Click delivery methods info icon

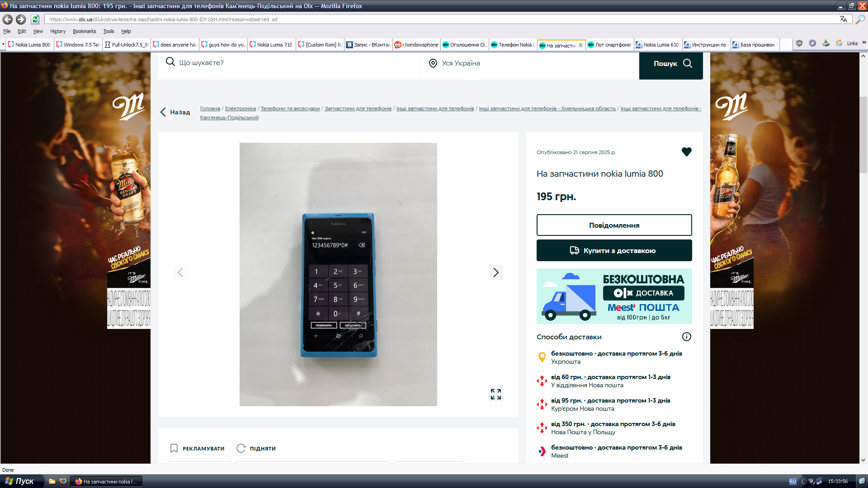686,337
